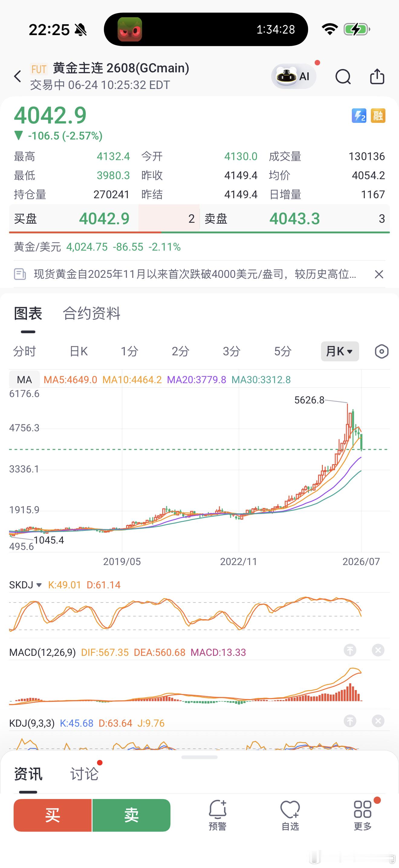Open the search magnifier icon

point(343,77)
